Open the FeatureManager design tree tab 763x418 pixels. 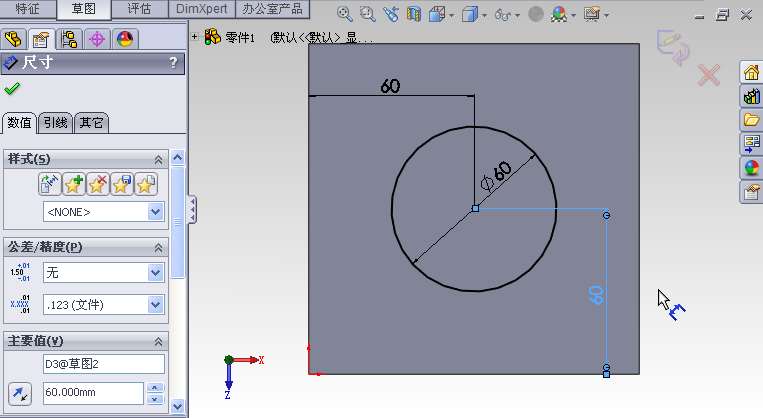13,39
